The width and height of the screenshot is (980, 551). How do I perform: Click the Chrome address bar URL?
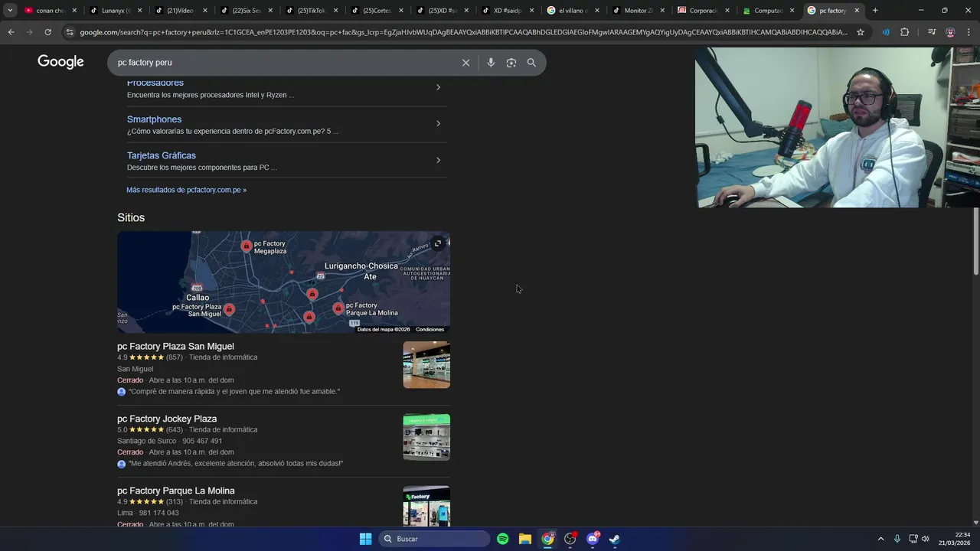463,32
